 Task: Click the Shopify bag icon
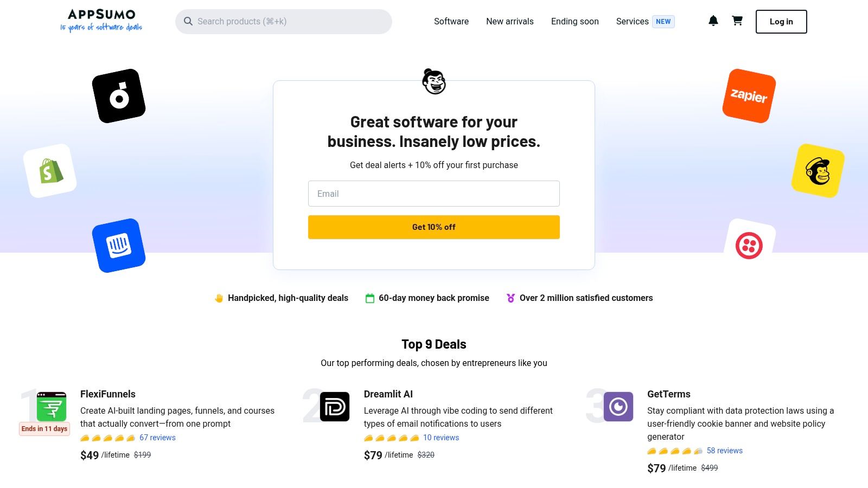click(49, 169)
